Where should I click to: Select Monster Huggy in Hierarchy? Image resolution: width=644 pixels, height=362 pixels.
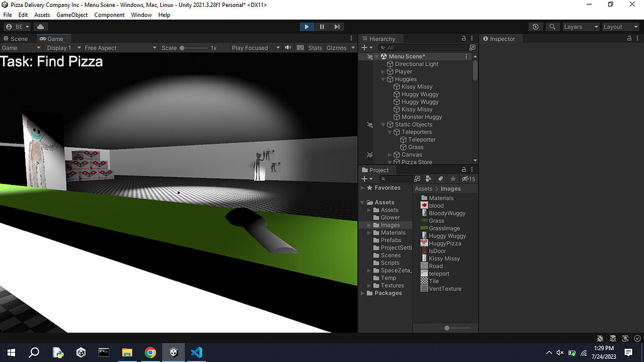421,117
